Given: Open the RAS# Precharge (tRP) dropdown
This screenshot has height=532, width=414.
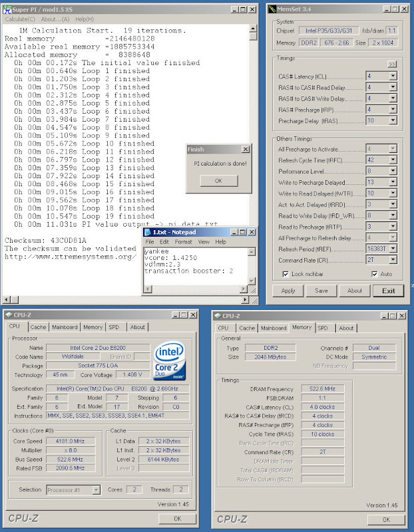Looking at the screenshot, I should [x=393, y=110].
